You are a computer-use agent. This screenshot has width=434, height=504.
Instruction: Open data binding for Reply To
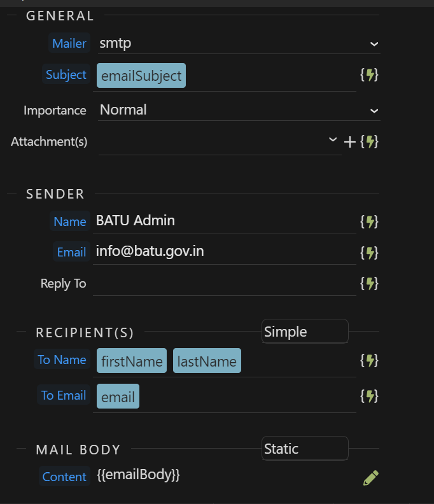(x=369, y=283)
